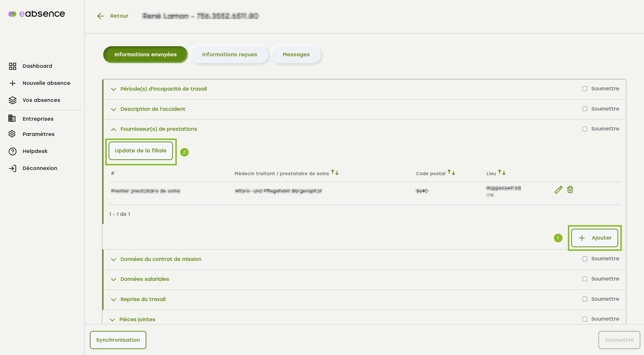Sort by Code postal column arrows

(451, 173)
